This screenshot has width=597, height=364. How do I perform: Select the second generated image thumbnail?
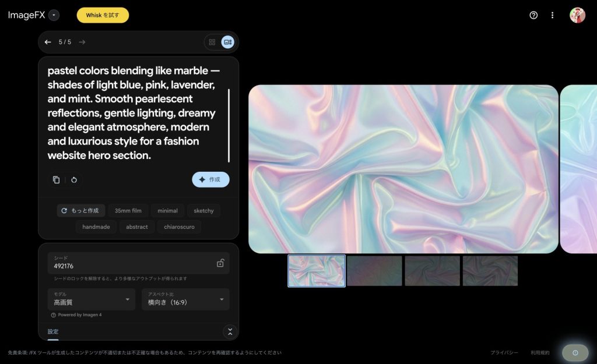click(374, 271)
